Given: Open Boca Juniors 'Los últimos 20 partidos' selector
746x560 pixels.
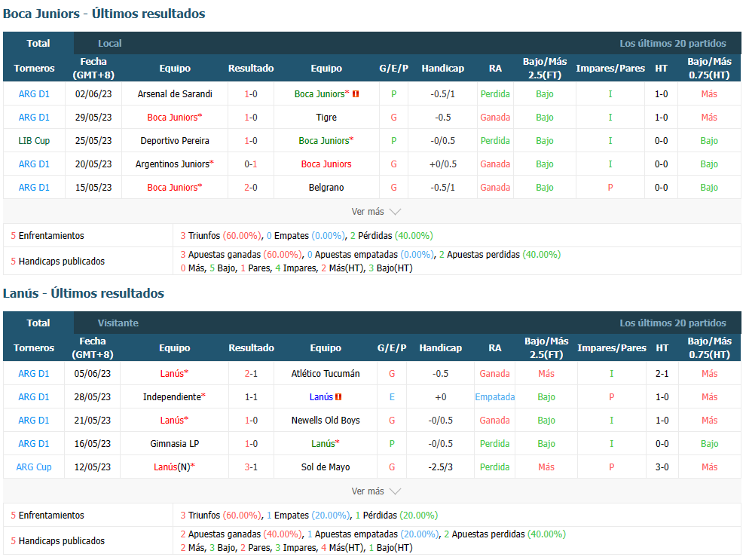Looking at the screenshot, I should point(673,43).
